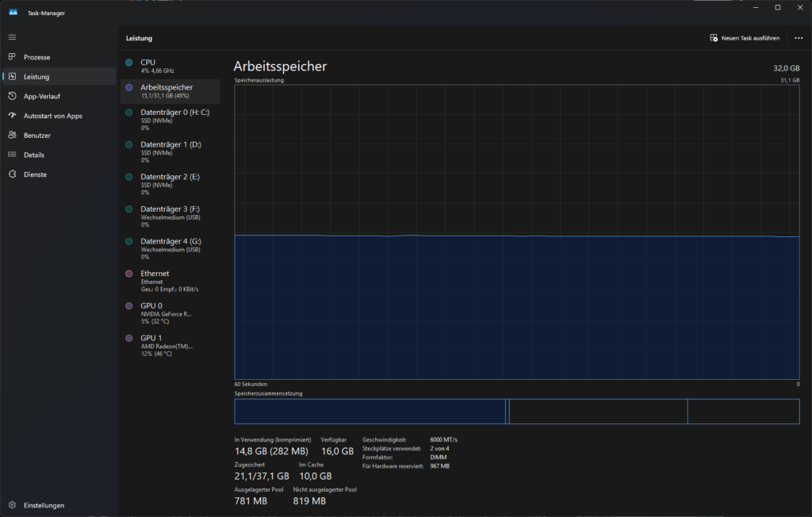Click the Speicherzusammensetzung memory composition bar
Image resolution: width=812 pixels, height=517 pixels.
pyautogui.click(x=517, y=412)
